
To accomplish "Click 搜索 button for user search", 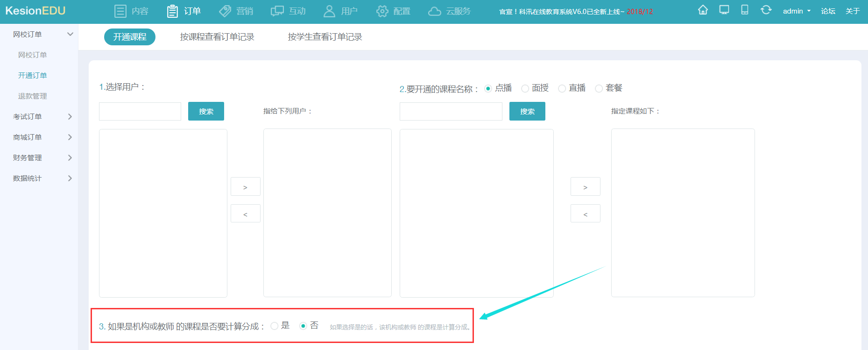I will (x=206, y=111).
